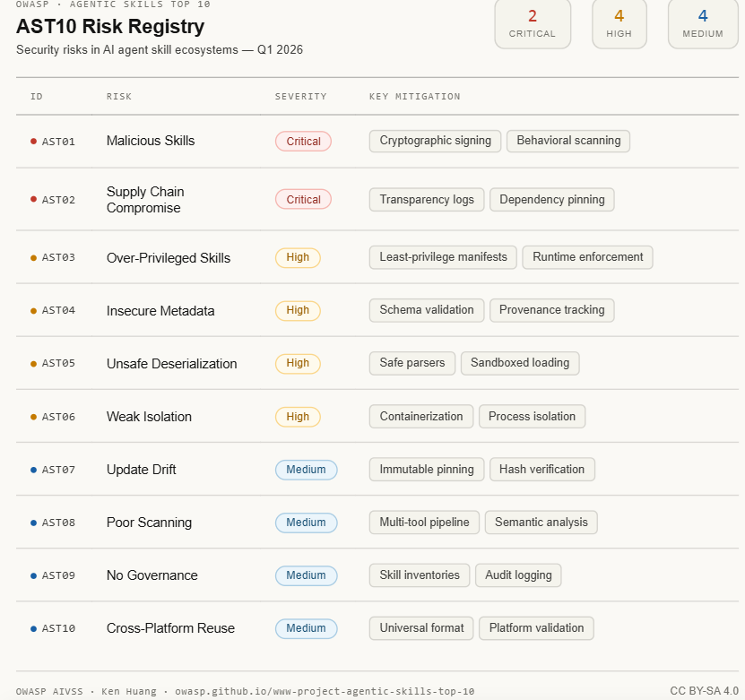Image resolution: width=745 pixels, height=700 pixels.
Task: Select the AST06 row ID
Action: (x=58, y=417)
